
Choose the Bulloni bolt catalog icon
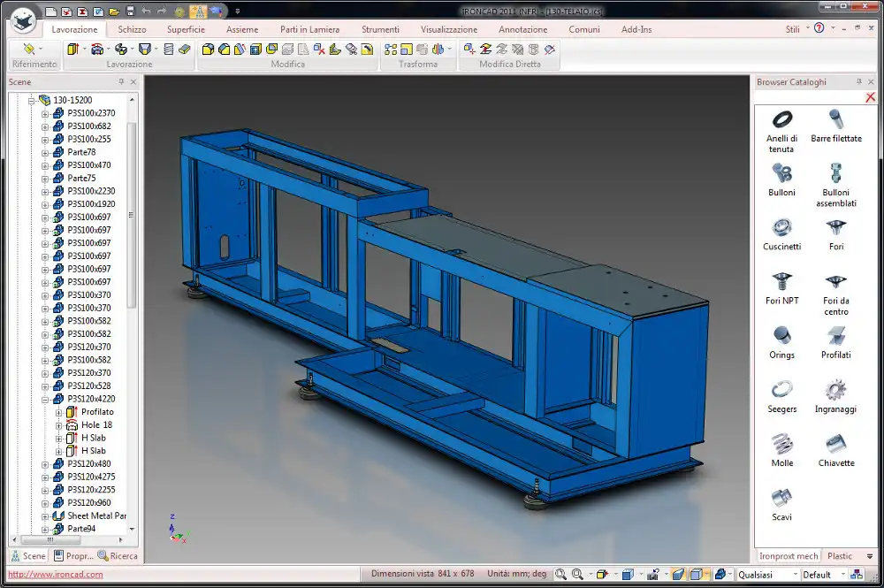781,173
